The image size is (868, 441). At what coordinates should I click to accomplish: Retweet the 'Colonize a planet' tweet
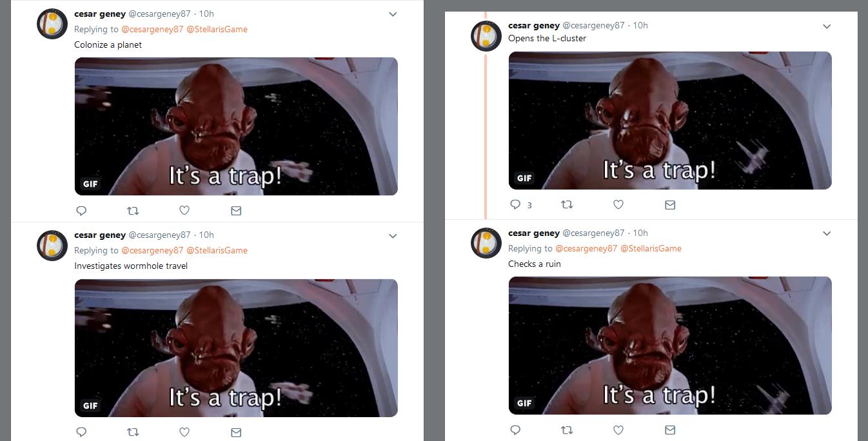(133, 210)
